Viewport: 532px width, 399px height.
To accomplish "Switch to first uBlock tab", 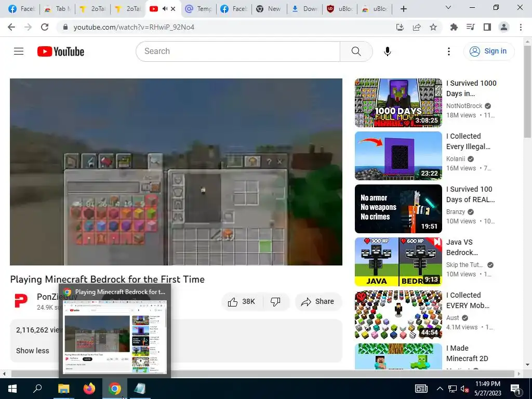I will [x=340, y=9].
